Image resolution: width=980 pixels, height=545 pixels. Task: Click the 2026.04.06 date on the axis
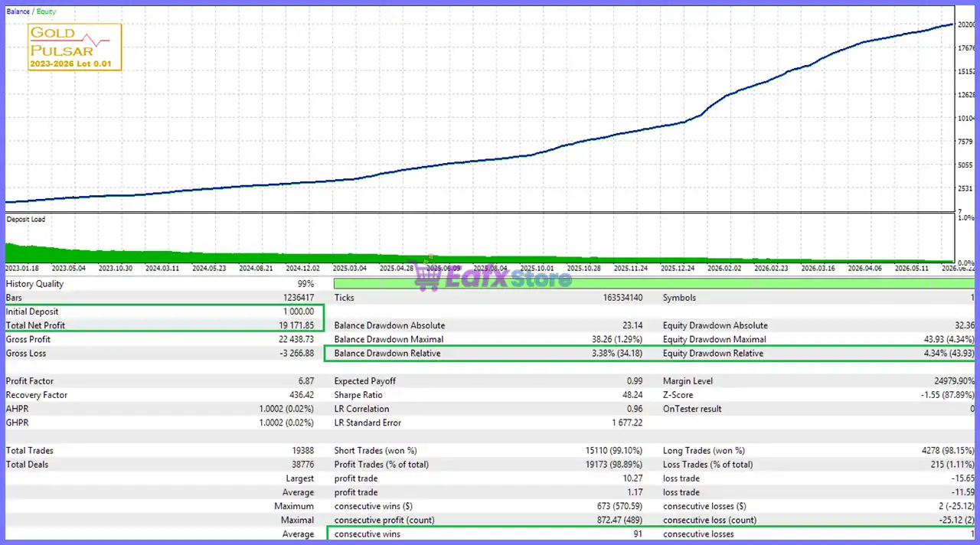864,269
